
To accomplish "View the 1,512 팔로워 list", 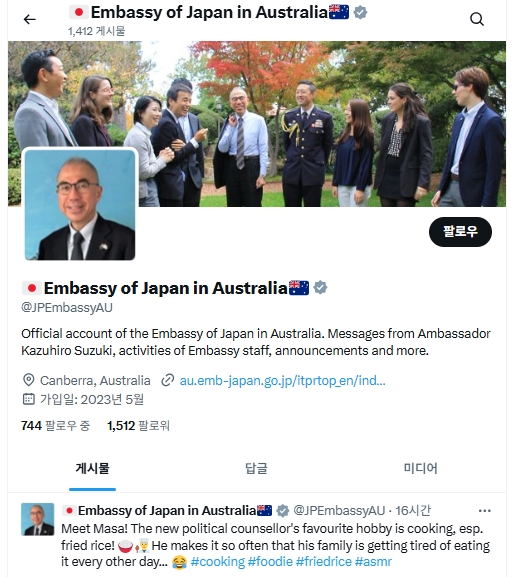I will (x=138, y=426).
